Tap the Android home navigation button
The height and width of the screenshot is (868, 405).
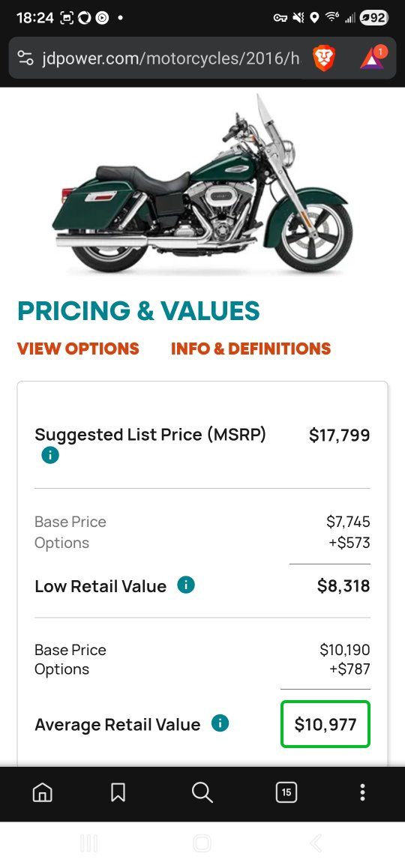202,844
